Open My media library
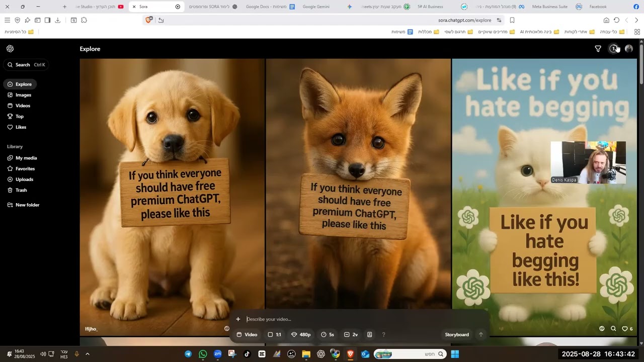Viewport: 644px width, 362px height. 22,158
